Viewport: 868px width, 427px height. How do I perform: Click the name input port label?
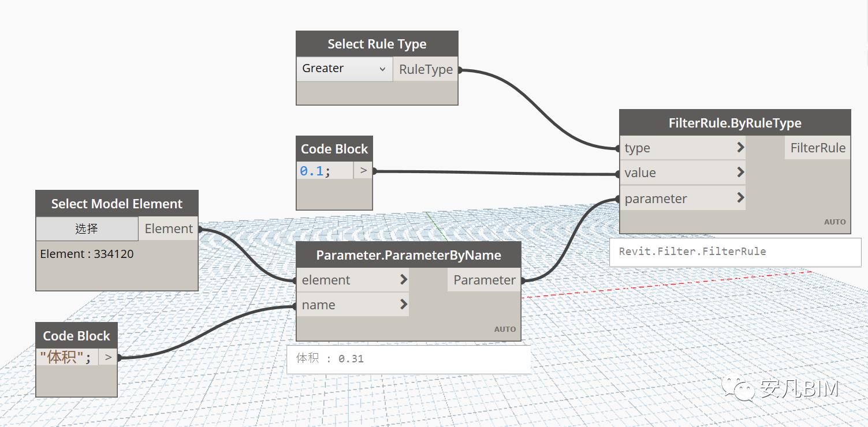(x=319, y=305)
